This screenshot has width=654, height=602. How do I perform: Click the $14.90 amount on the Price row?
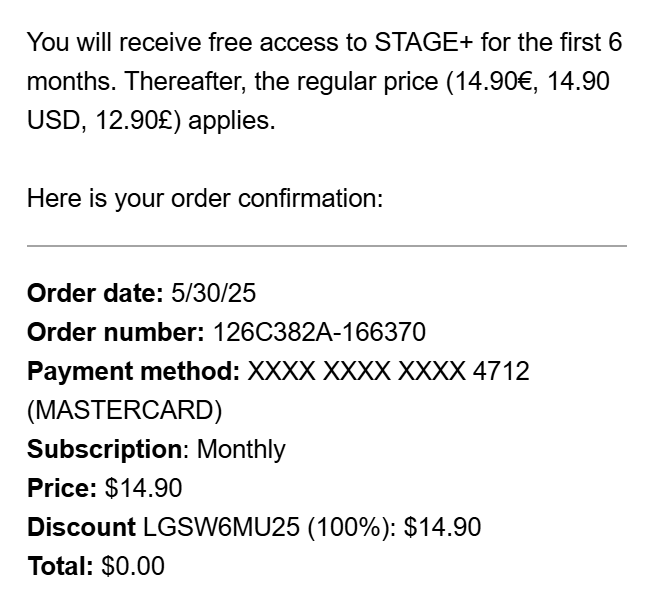pyautogui.click(x=143, y=488)
